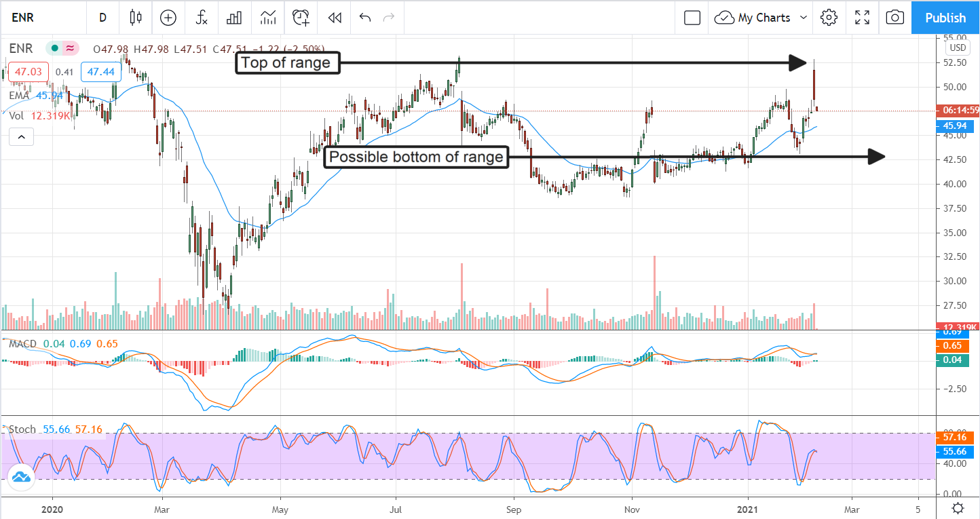Click the Compare or Add Symbol plus icon
Image resolution: width=980 pixels, height=519 pixels.
(x=168, y=18)
